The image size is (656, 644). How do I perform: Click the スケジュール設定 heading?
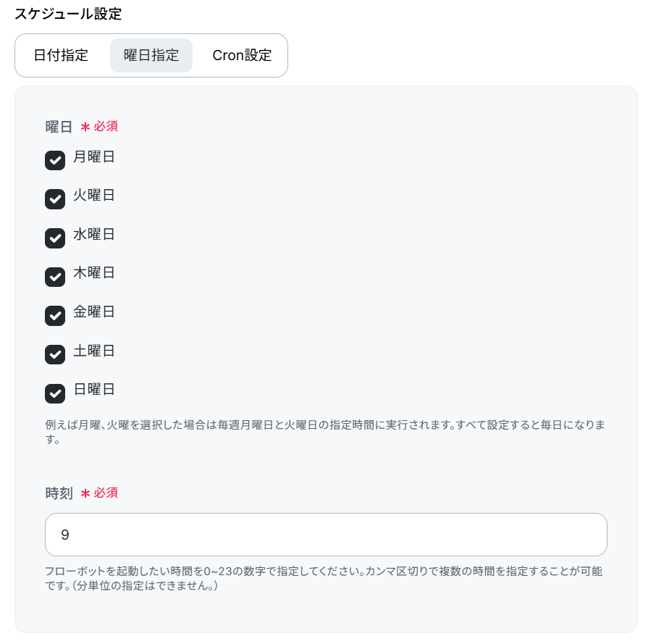click(68, 14)
